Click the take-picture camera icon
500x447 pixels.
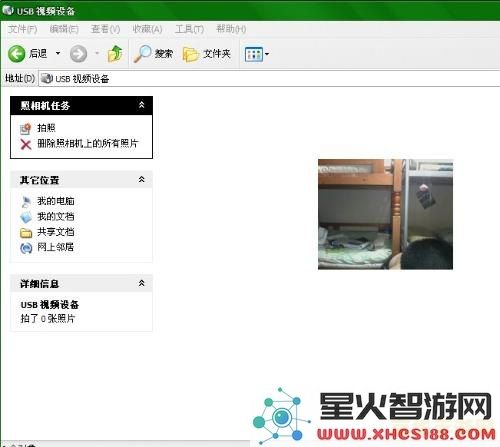click(x=26, y=128)
